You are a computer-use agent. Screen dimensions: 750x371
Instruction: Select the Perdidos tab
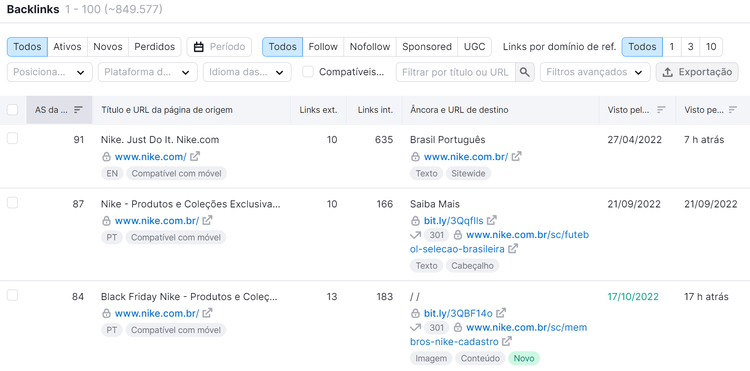tap(154, 47)
